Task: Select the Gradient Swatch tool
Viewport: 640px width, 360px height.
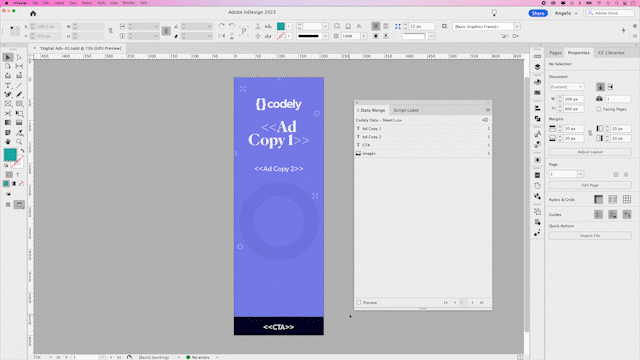Action: [x=8, y=122]
